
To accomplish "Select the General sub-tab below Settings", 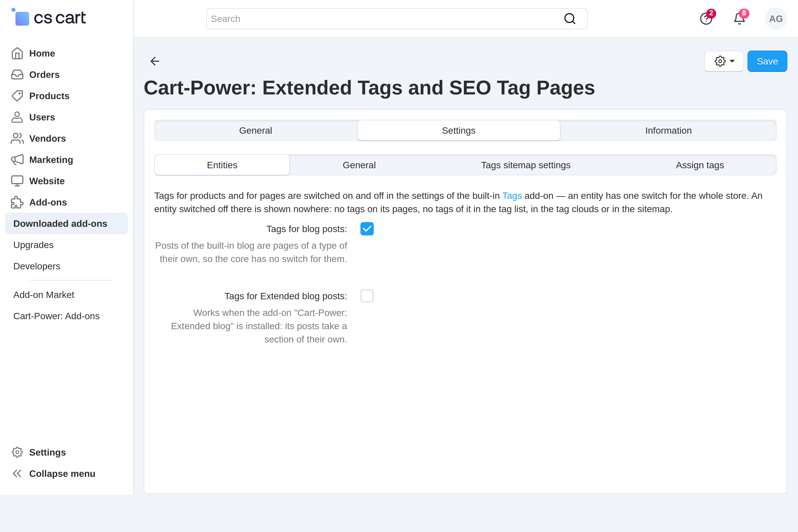I will tap(359, 165).
